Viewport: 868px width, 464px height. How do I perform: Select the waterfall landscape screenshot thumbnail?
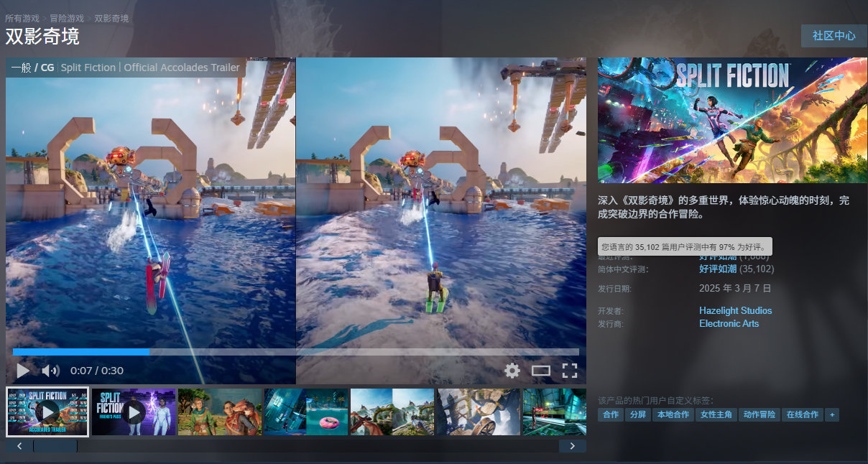tap(392, 412)
